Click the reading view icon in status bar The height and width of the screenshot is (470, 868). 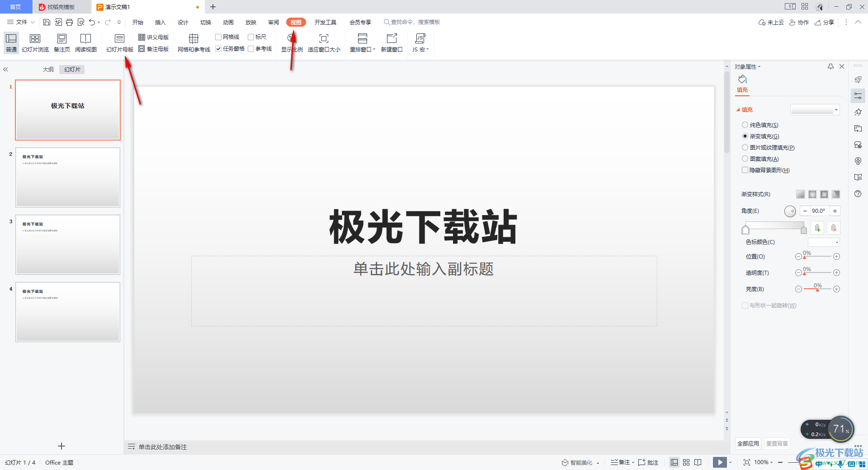(698, 462)
